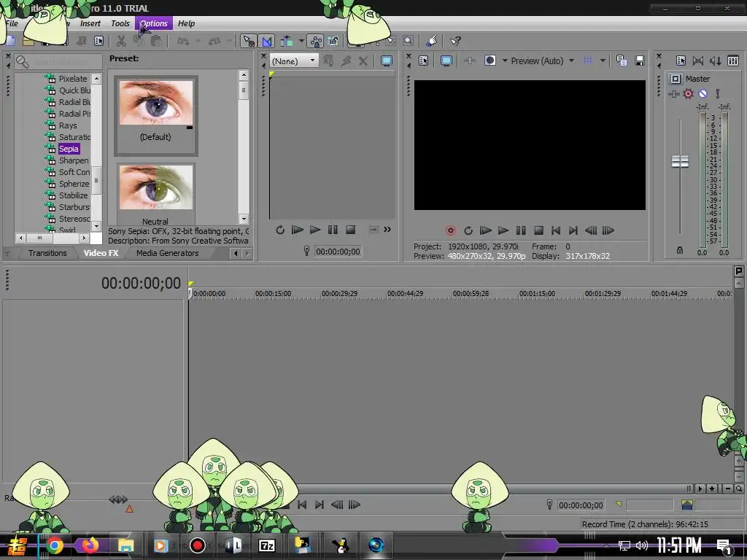Expand Trimmer extra tools double-chevron
The image size is (747, 560).
pyautogui.click(x=387, y=230)
